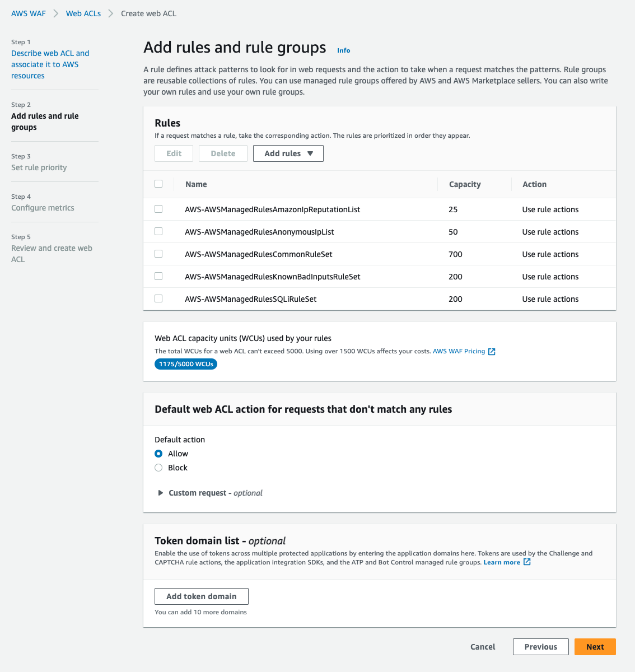Select the AmazonIpReputationList rule checkbox

158,209
